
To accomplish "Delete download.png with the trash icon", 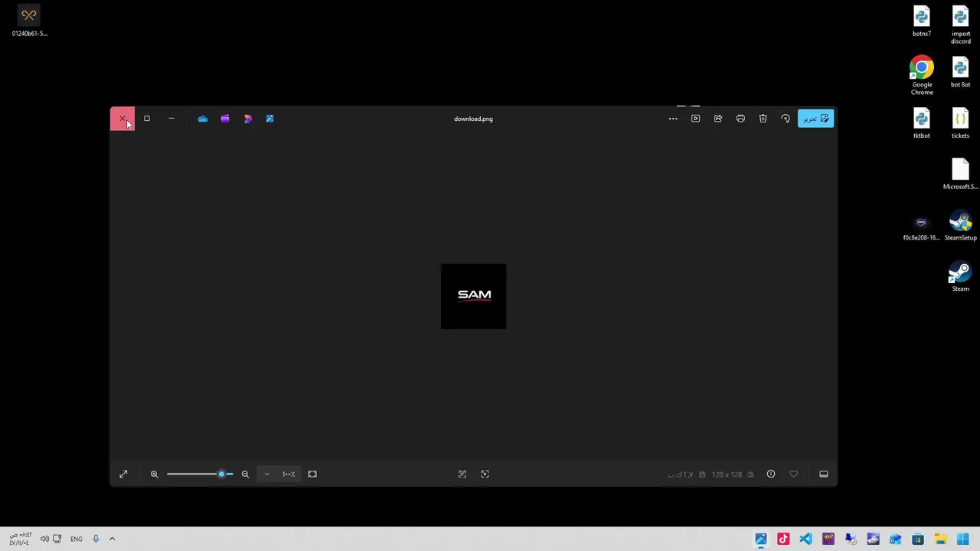I will pyautogui.click(x=763, y=119).
